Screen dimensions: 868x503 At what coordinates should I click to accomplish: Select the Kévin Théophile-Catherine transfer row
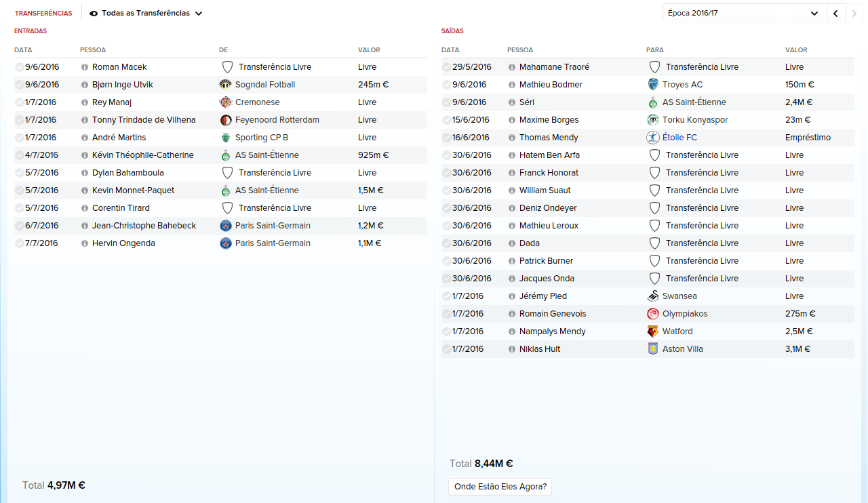pyautogui.click(x=220, y=155)
